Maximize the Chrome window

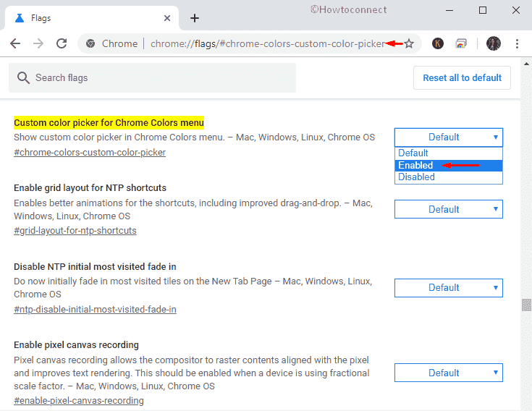click(x=483, y=11)
